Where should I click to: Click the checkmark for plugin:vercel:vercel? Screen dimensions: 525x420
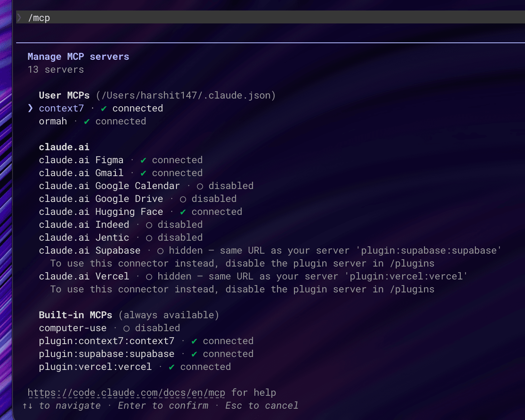[x=172, y=367]
